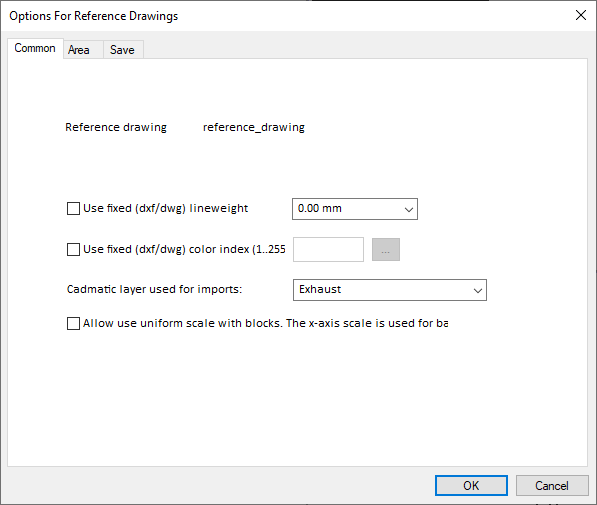Screen dimensions: 597x505
Task: Check the allow uniform scale with blocks box
Action: coord(73,323)
